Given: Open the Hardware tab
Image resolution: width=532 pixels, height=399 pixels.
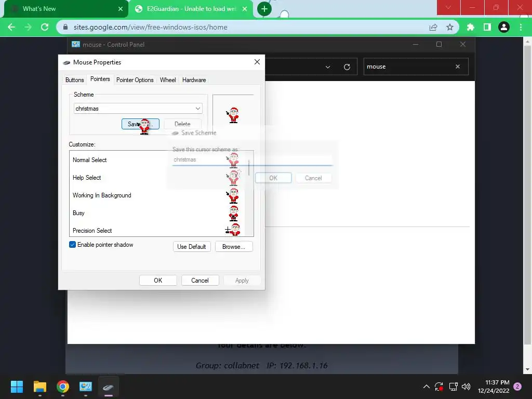Looking at the screenshot, I should click(x=194, y=80).
